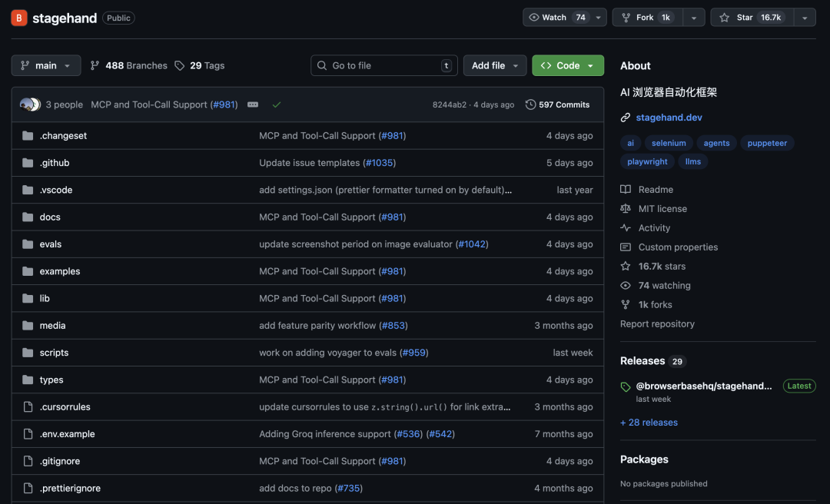Open the main branch selector dropdown
The width and height of the screenshot is (830, 504).
click(46, 65)
